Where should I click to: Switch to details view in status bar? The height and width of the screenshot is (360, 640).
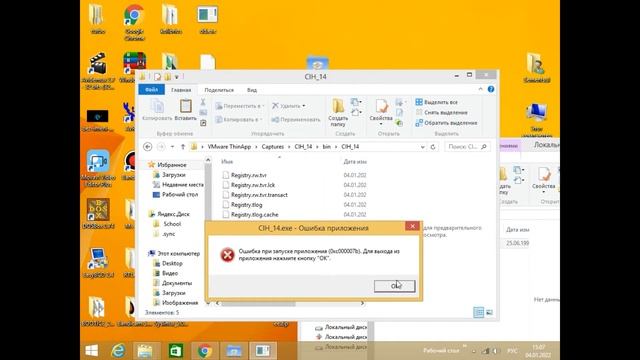pyautogui.click(x=478, y=313)
